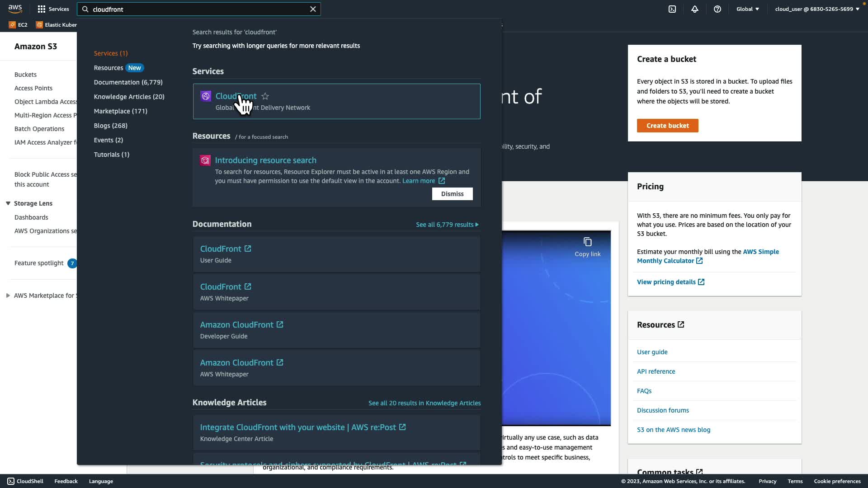
Task: Dismiss the resource search notice
Action: (x=452, y=194)
